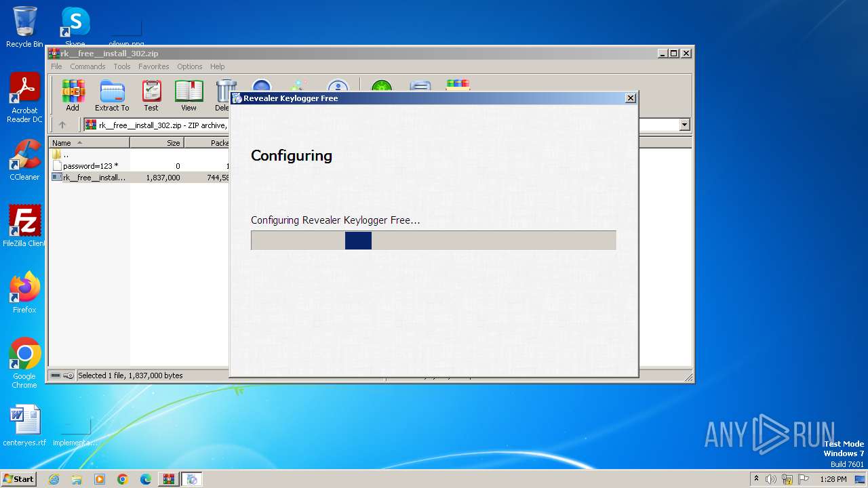The height and width of the screenshot is (488, 868).
Task: Open the Recycle Bin desktop icon
Action: tap(24, 27)
